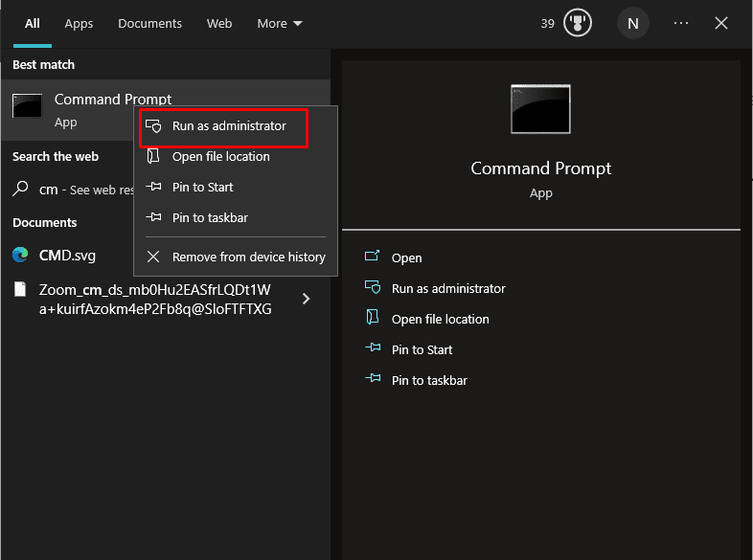Close the search panel
Viewport: 753px width, 560px height.
pos(720,23)
